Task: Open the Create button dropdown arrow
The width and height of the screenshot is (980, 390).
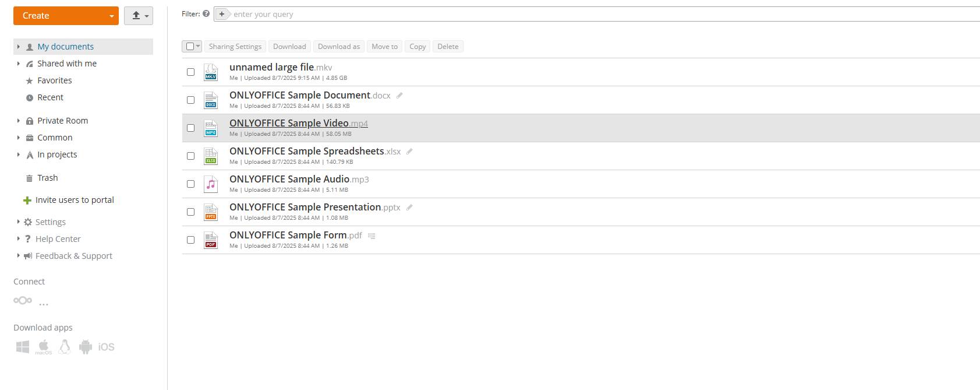Action: coord(111,16)
